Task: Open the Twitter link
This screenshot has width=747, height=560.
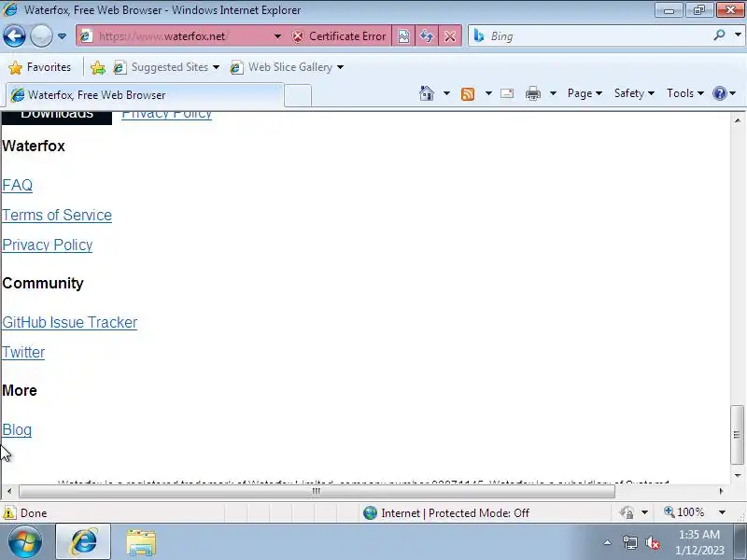Action: coord(23,353)
